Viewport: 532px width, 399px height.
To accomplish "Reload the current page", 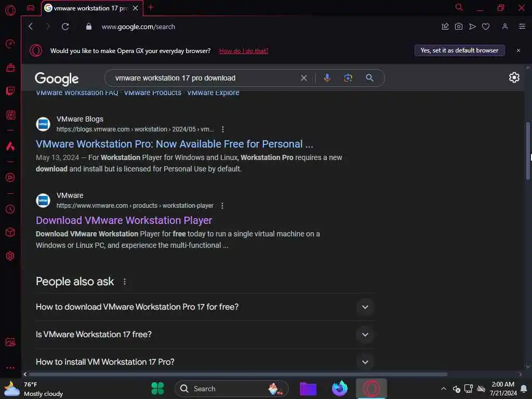I will pos(65,26).
